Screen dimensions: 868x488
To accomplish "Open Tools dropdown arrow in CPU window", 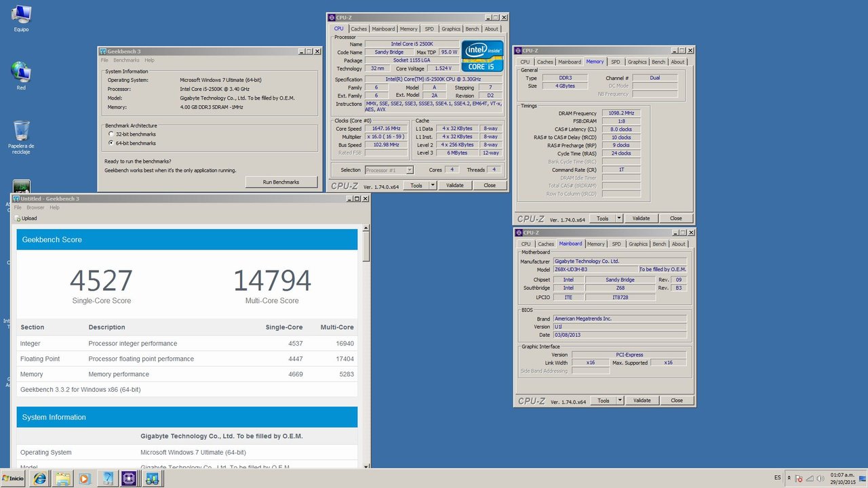I will [x=432, y=185].
